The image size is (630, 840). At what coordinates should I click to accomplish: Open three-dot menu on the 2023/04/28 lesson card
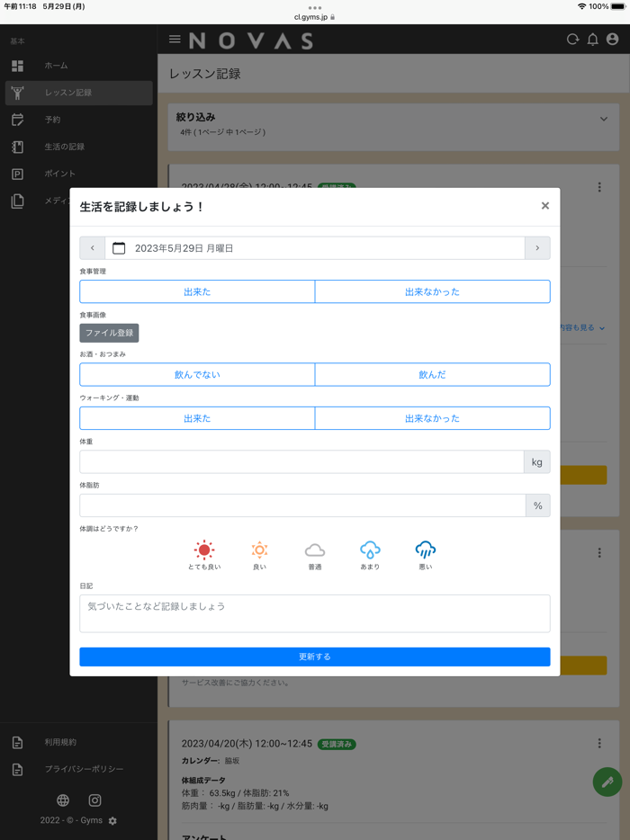(599, 187)
